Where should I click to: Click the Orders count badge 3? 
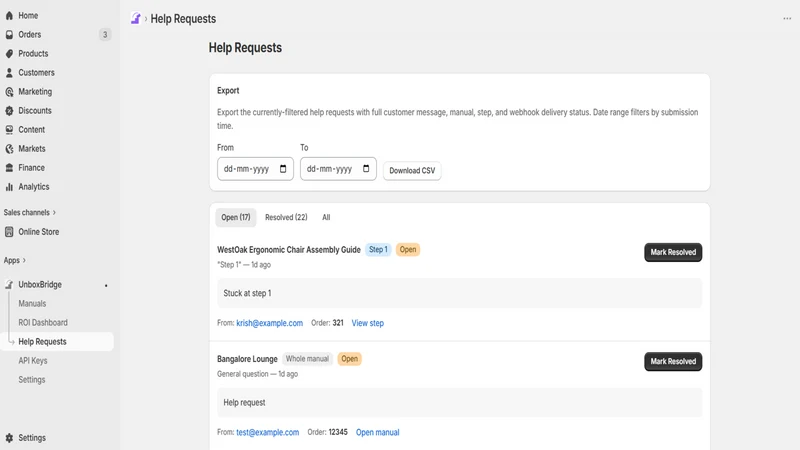(105, 35)
